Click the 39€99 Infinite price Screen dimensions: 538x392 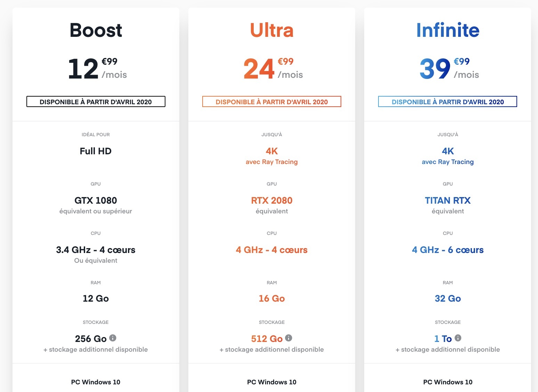pyautogui.click(x=449, y=68)
